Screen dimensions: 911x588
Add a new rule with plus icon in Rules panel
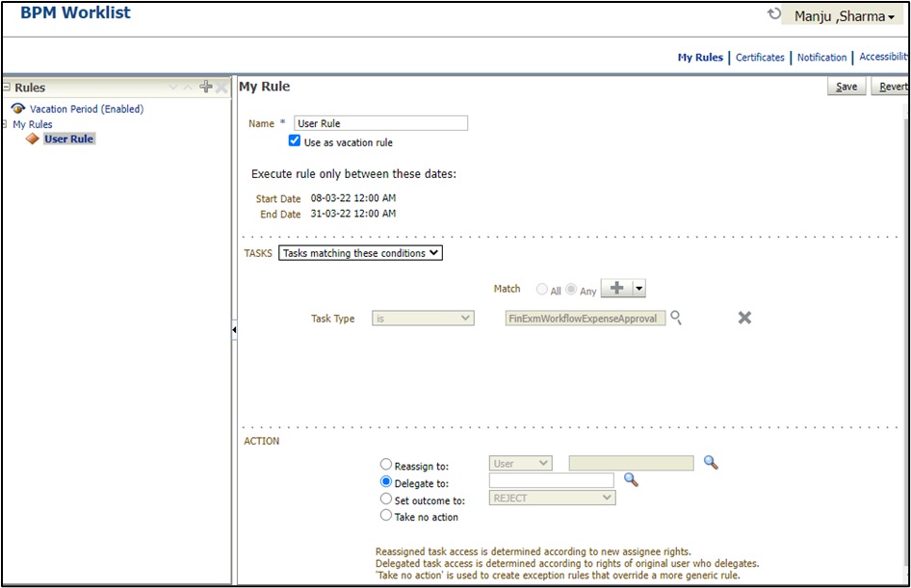pyautogui.click(x=206, y=87)
